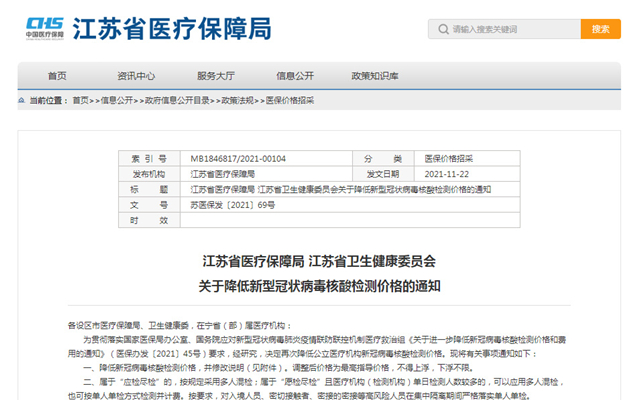Click the CHS China Healthcare Security logo

click(44, 29)
